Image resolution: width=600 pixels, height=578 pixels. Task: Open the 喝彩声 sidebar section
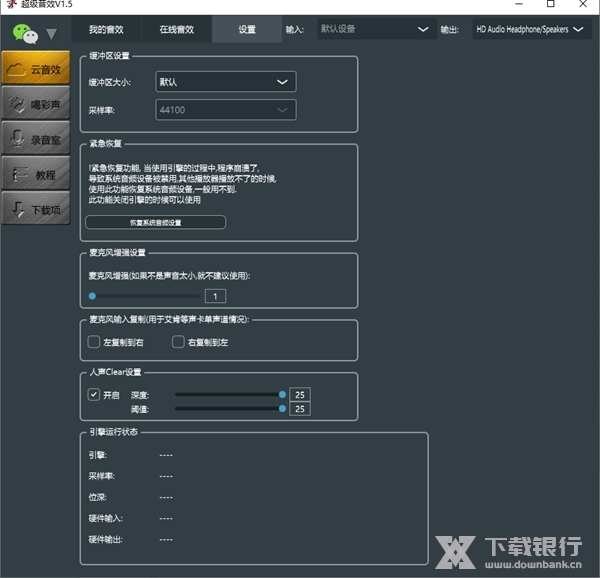click(36, 103)
